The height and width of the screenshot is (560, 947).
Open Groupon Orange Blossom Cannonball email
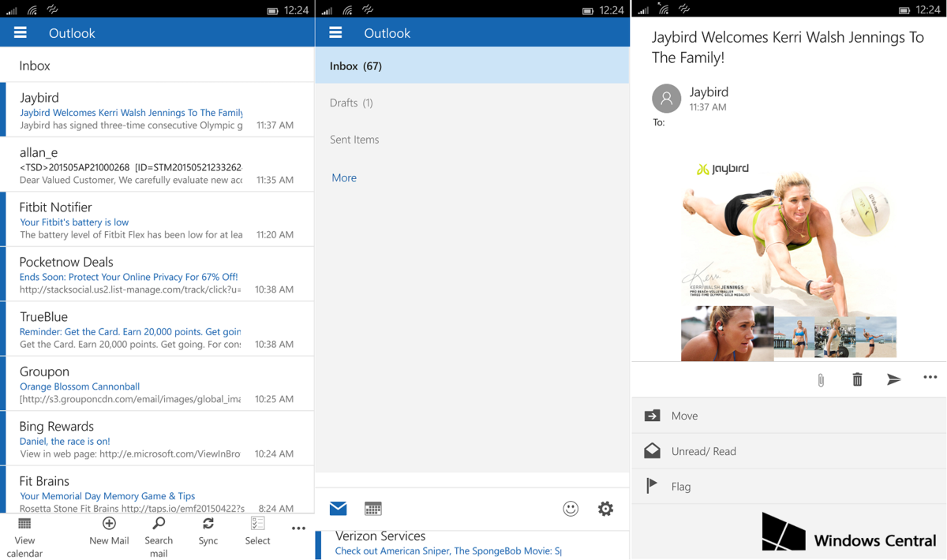coord(157,384)
